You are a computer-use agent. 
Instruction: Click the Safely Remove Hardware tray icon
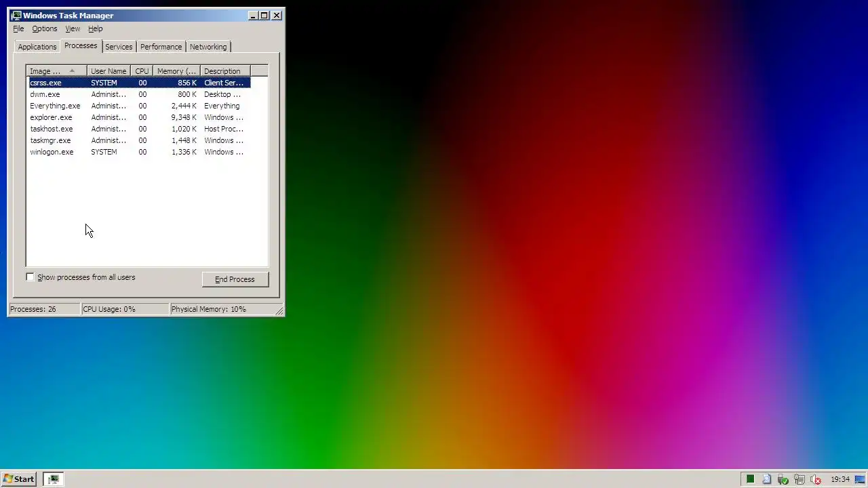point(783,479)
